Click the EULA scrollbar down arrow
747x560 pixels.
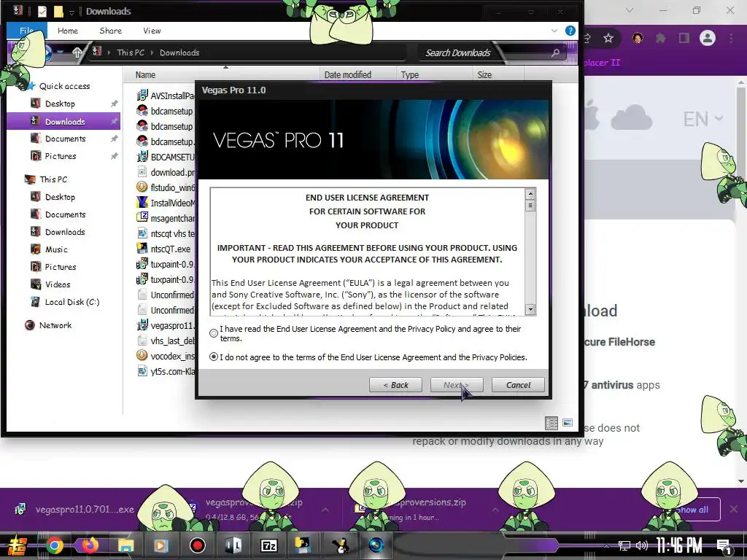click(530, 309)
